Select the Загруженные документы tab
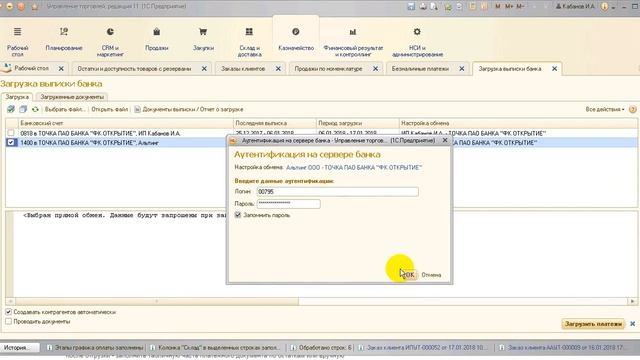This screenshot has width=640, height=360. point(72,97)
